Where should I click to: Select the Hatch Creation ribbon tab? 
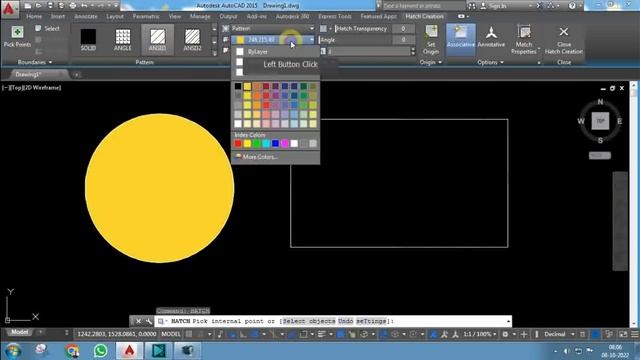tap(424, 16)
